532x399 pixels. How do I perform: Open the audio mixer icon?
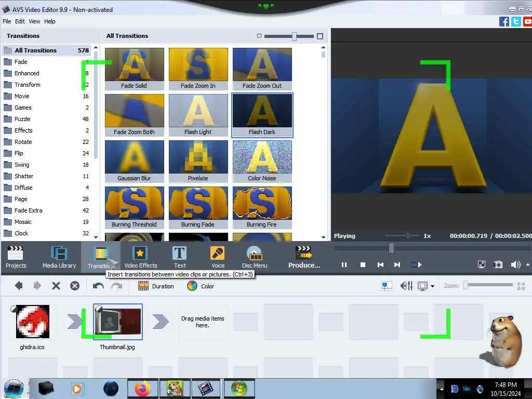(406, 286)
